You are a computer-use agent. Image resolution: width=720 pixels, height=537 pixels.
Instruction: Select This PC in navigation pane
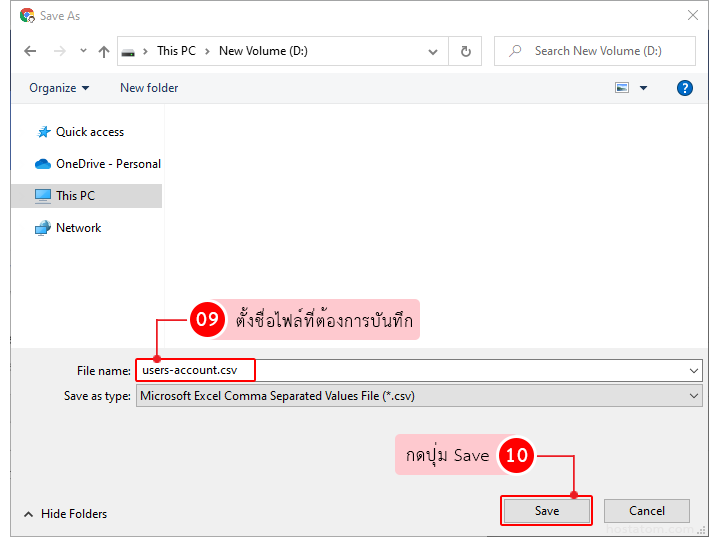75,196
